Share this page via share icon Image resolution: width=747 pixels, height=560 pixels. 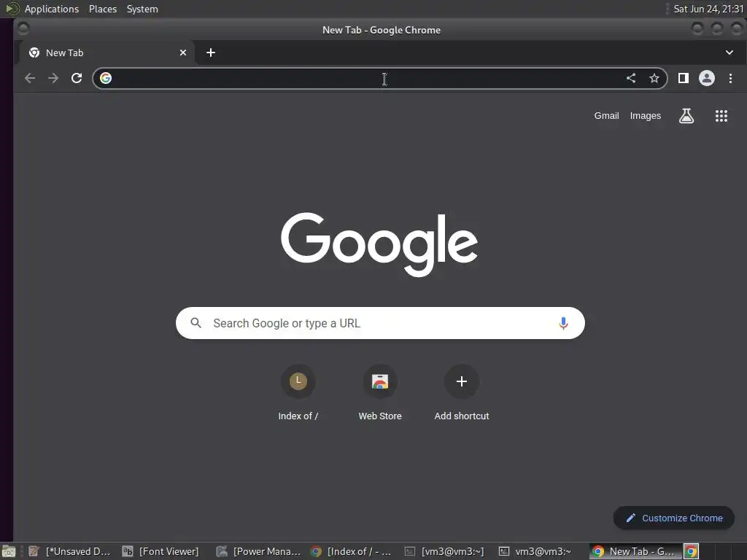click(631, 78)
